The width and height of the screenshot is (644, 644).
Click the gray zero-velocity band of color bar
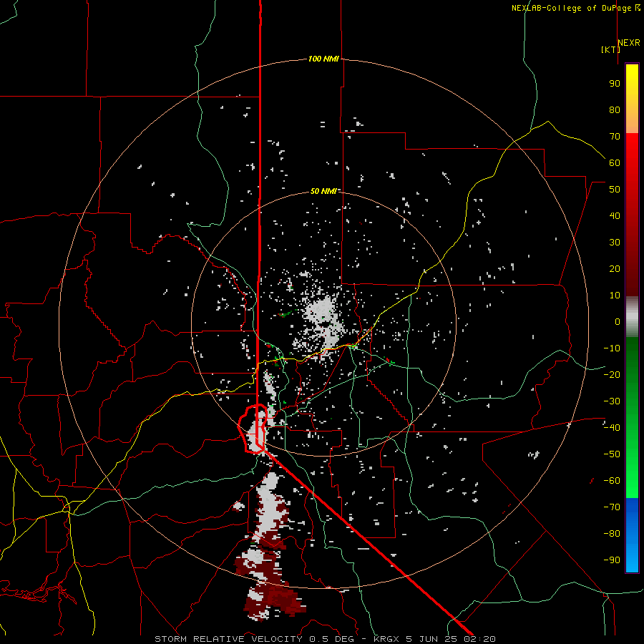pyautogui.click(x=632, y=316)
